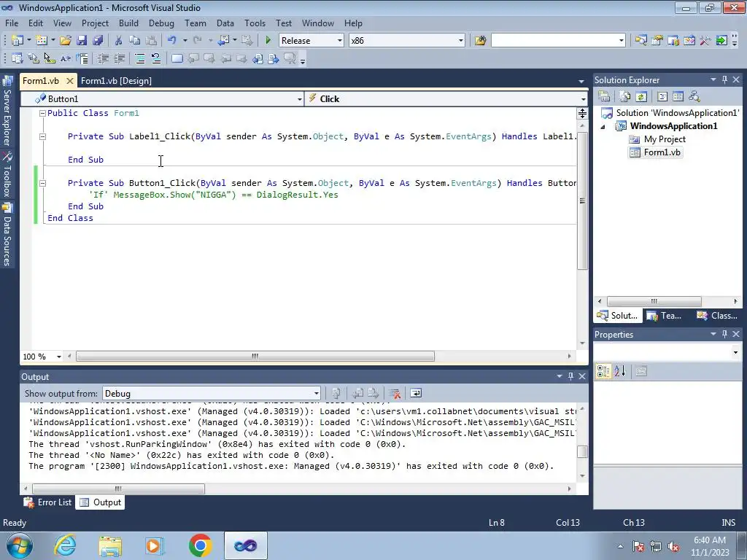Collapse the Button1_Click sub outline

coord(42,183)
